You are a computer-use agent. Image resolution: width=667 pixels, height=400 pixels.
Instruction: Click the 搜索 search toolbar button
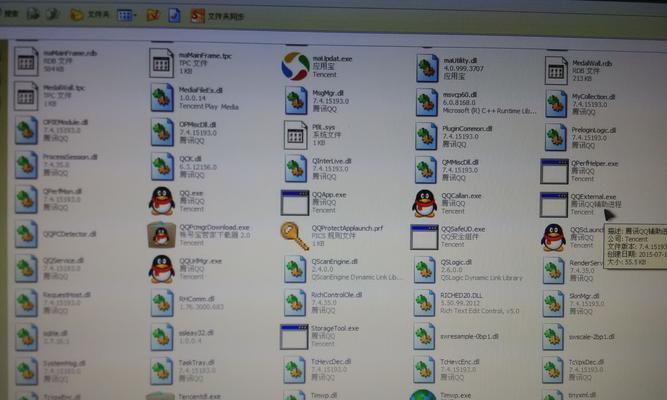[x=10, y=14]
